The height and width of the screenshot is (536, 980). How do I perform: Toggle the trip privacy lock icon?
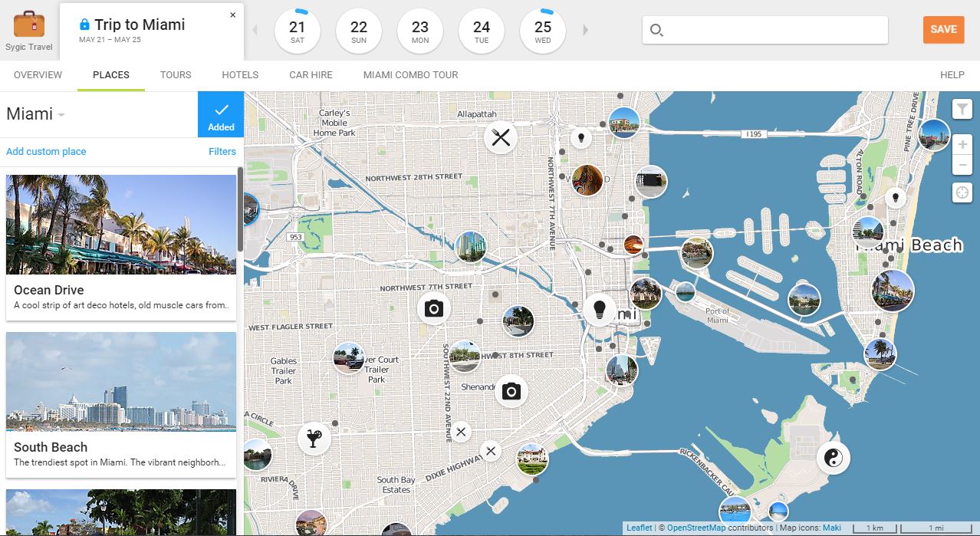[x=83, y=24]
